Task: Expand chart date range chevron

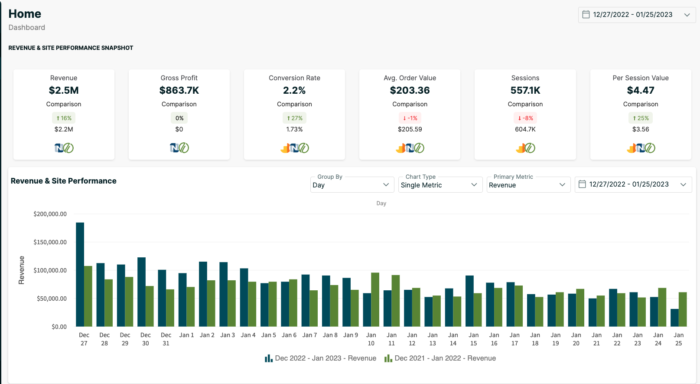Action: [683, 184]
